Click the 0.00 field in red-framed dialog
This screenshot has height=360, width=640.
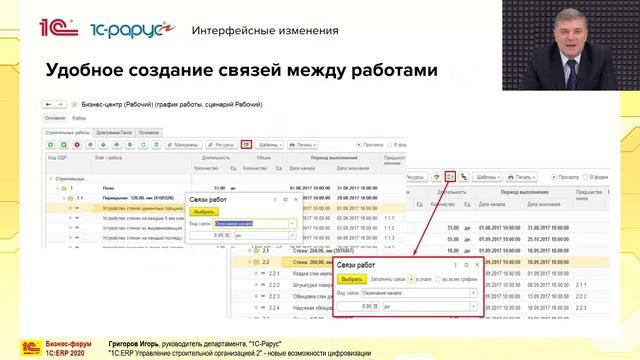click(358, 306)
